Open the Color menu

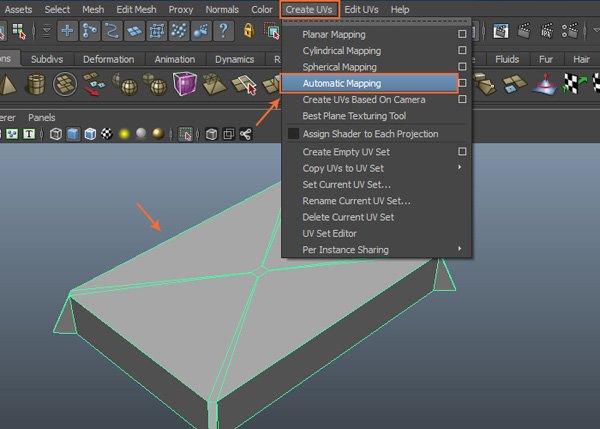[262, 10]
